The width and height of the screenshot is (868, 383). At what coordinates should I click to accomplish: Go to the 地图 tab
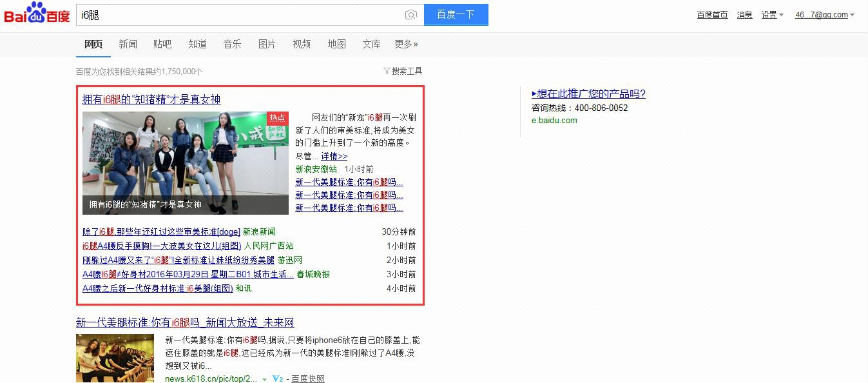[336, 44]
